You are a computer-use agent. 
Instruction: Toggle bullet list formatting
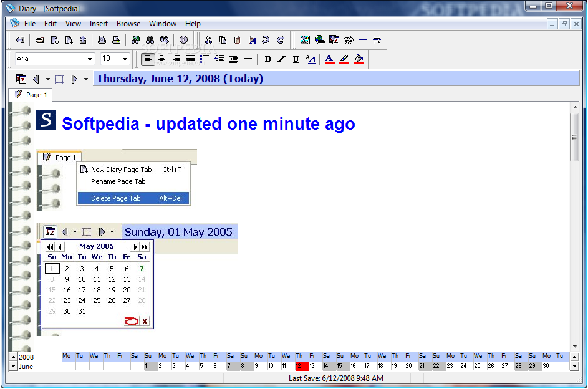click(205, 59)
